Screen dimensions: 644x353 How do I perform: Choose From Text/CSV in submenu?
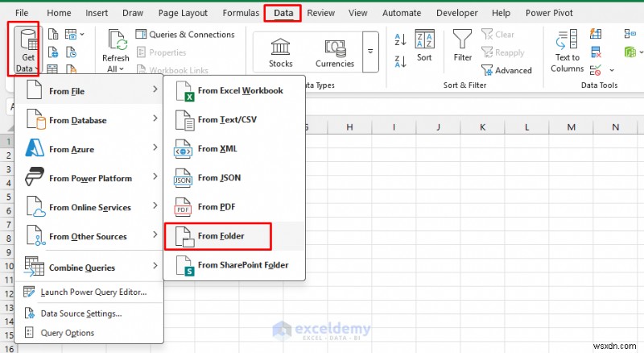coord(234,120)
